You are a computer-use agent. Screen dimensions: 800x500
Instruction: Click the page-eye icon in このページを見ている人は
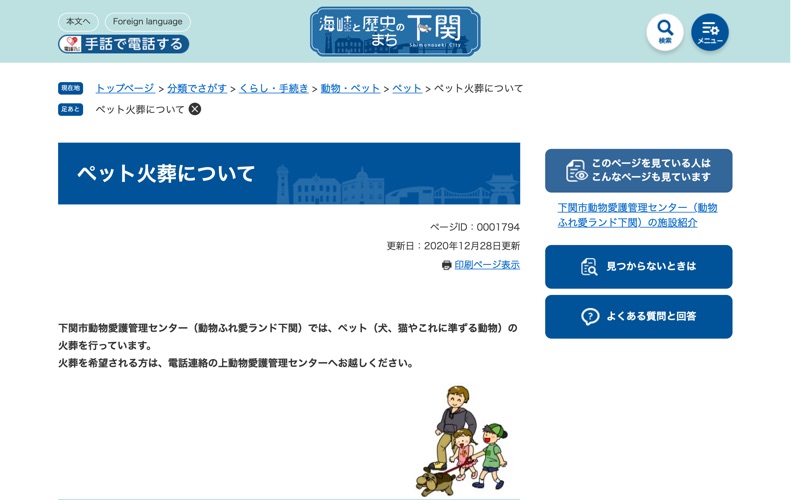tap(577, 170)
